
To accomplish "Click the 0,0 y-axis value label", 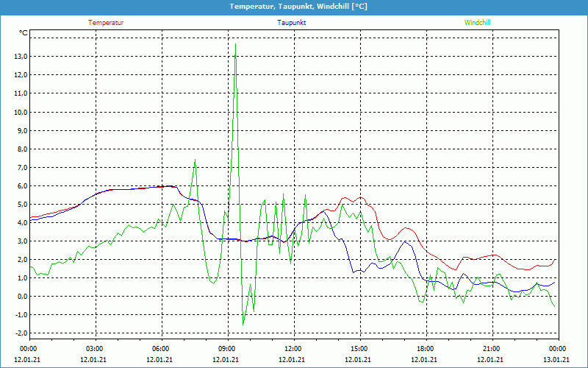I will pos(20,296).
